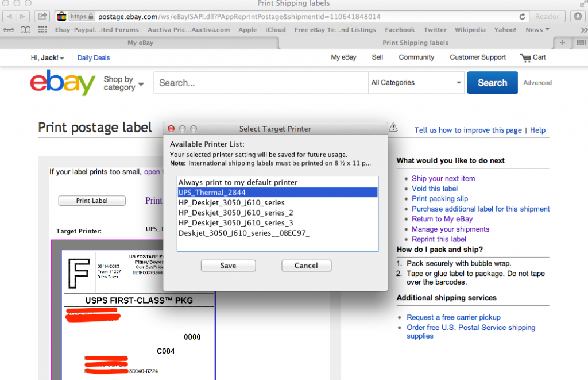The width and height of the screenshot is (588, 380).
Task: Show all tabs icon
Action: coord(581,43)
